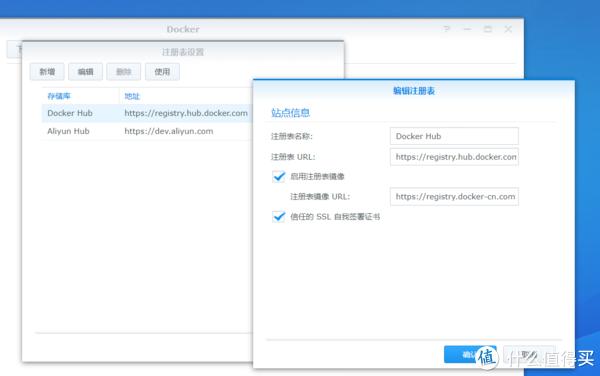This screenshot has width=600, height=376.
Task: Sort by the 存储库 column header
Action: pos(59,96)
